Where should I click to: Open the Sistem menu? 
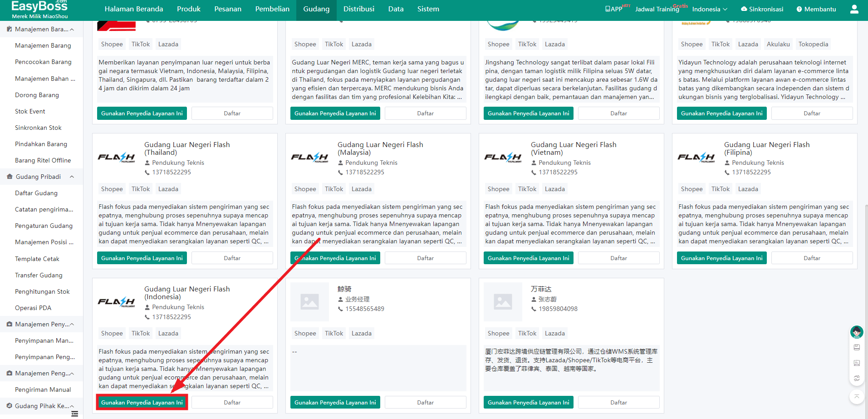click(428, 9)
